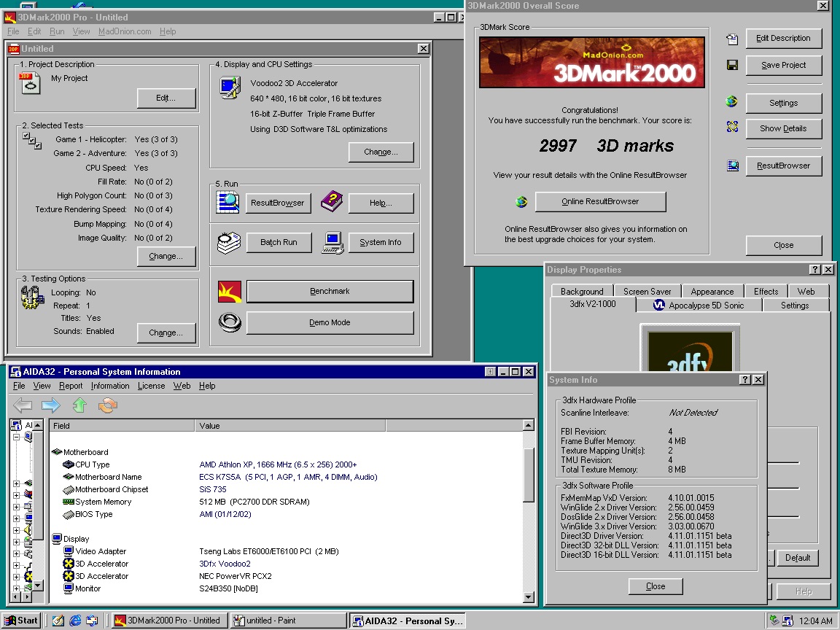Viewport: 840px width, 630px height.
Task: Collapse the root computer node in AIDA32 tree
Action: pos(16,437)
